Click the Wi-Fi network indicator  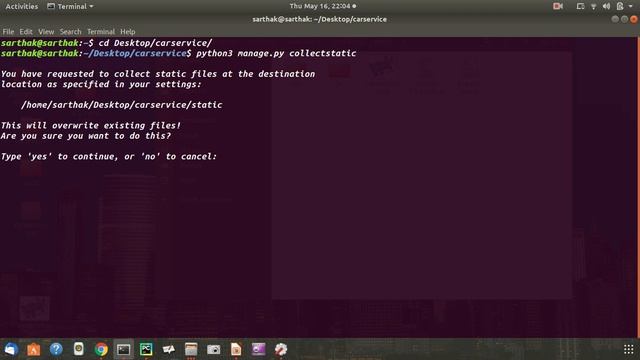pos(593,6)
